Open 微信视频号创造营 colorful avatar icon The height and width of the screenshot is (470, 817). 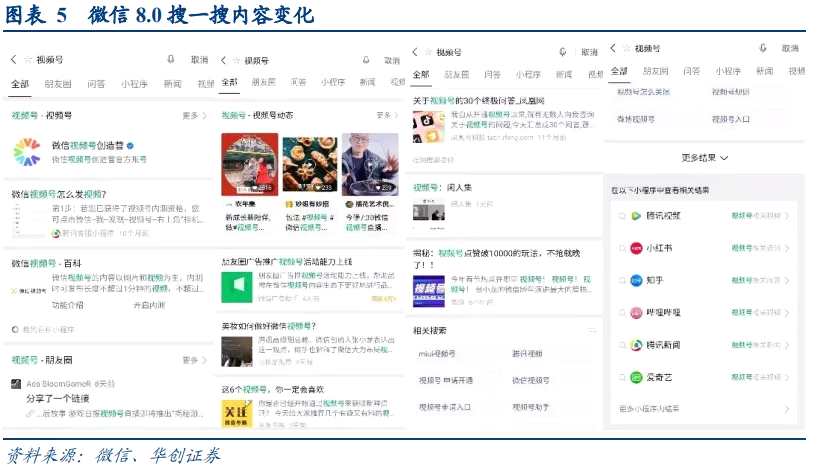[x=27, y=152]
